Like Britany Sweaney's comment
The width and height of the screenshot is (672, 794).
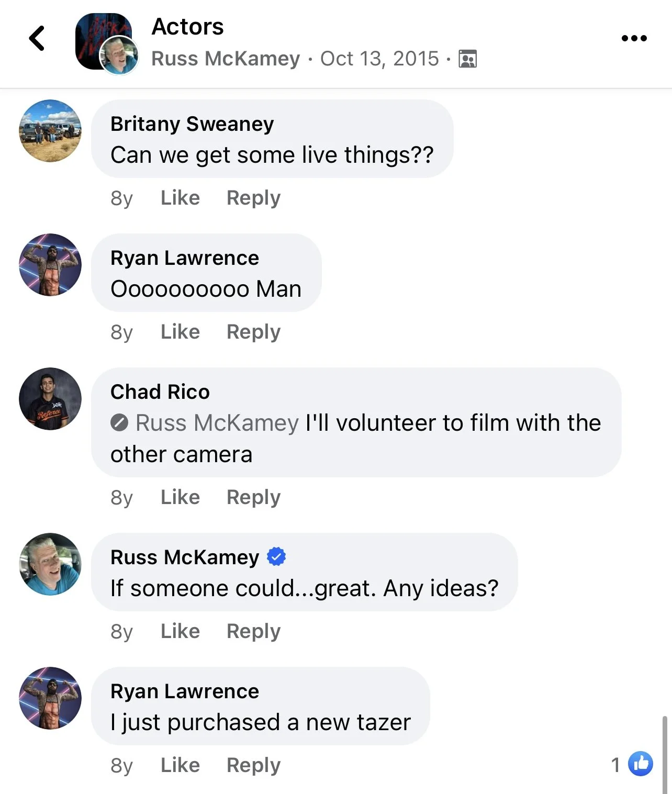[x=180, y=198]
